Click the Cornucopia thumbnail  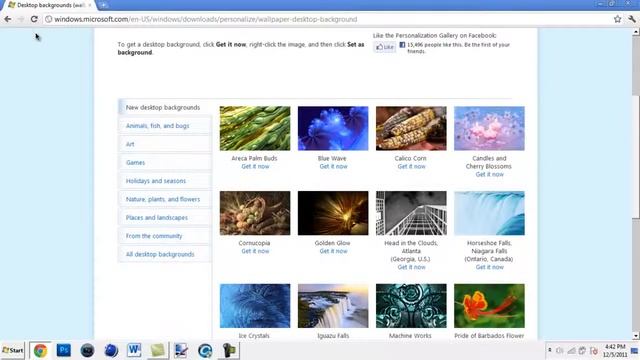coord(255,213)
